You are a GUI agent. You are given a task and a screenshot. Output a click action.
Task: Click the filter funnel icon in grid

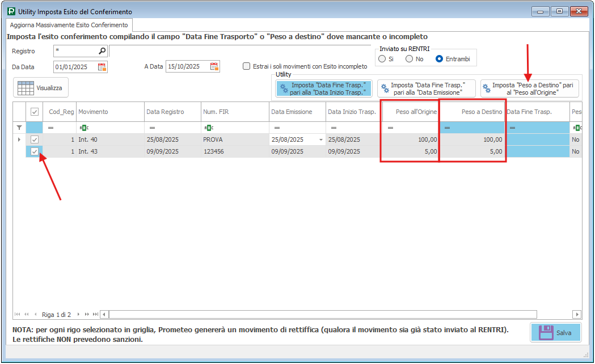tap(19, 128)
